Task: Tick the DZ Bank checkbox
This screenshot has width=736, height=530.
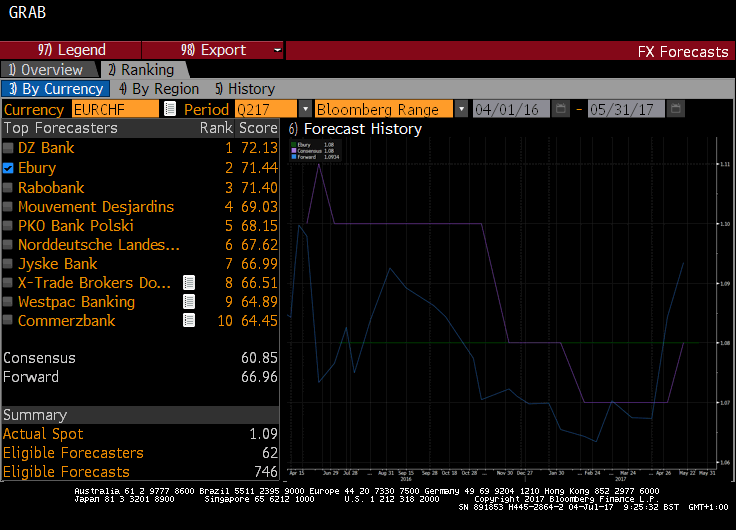Action: tap(8, 148)
